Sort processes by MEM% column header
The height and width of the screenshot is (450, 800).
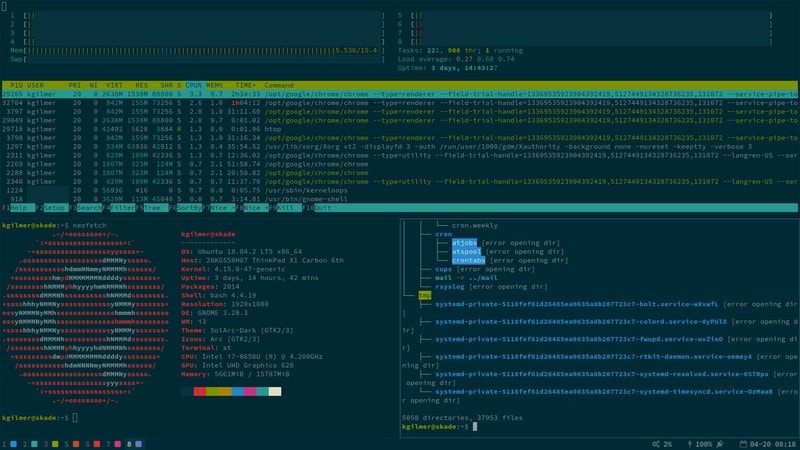click(x=214, y=85)
